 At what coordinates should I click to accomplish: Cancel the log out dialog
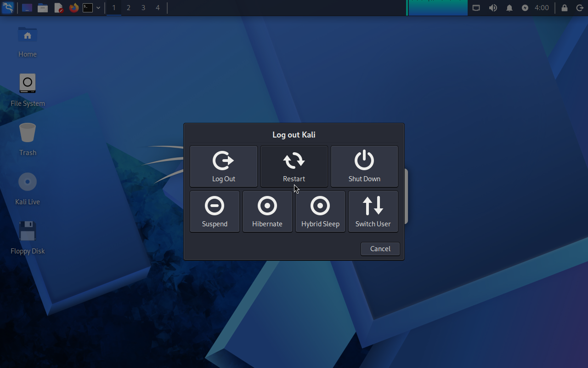click(380, 249)
